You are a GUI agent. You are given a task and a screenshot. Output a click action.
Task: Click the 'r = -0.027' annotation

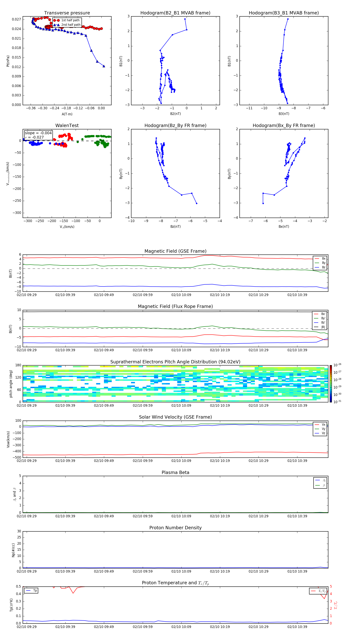click(x=35, y=137)
